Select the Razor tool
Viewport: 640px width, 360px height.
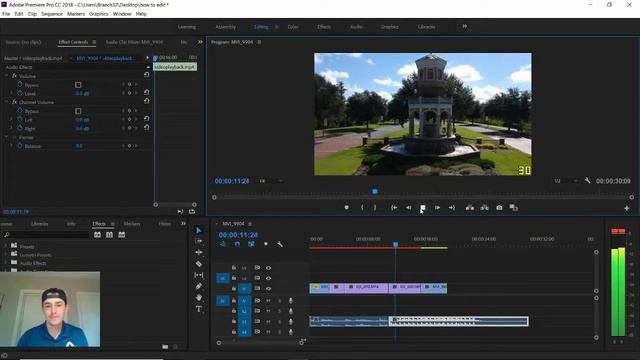(x=199, y=264)
